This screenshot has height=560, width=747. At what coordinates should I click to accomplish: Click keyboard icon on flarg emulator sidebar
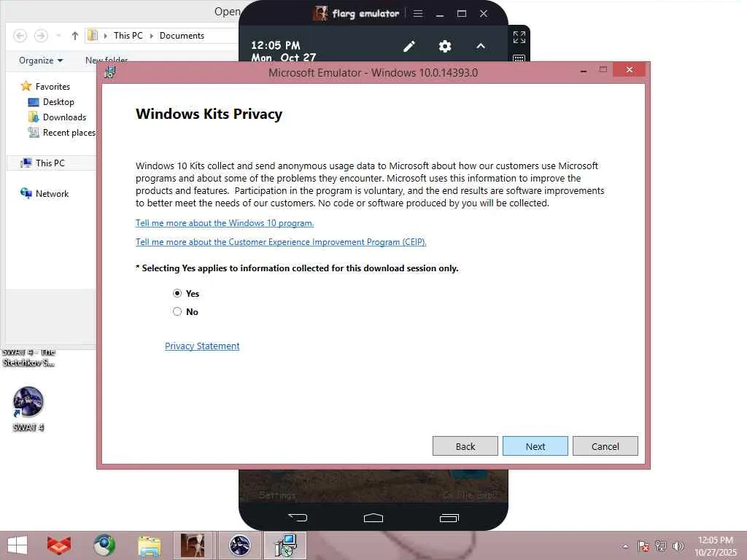click(519, 58)
